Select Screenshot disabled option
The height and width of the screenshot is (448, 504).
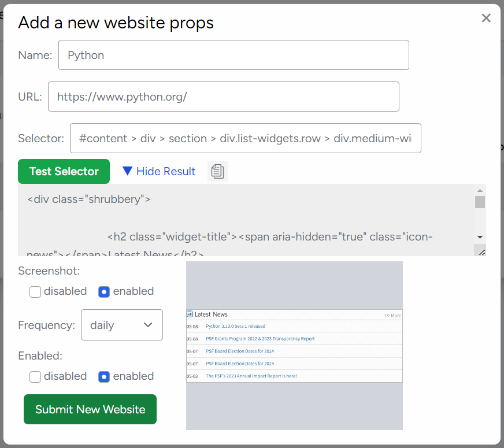(35, 292)
